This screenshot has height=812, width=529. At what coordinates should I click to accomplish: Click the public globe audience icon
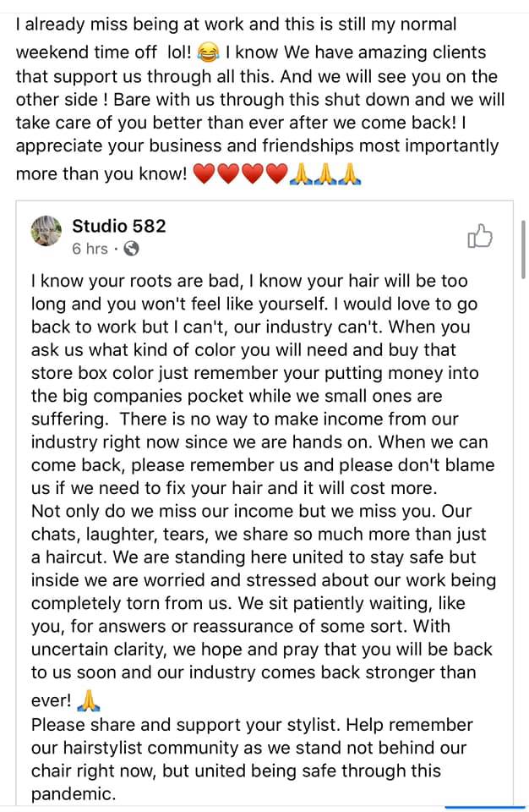coord(131,249)
